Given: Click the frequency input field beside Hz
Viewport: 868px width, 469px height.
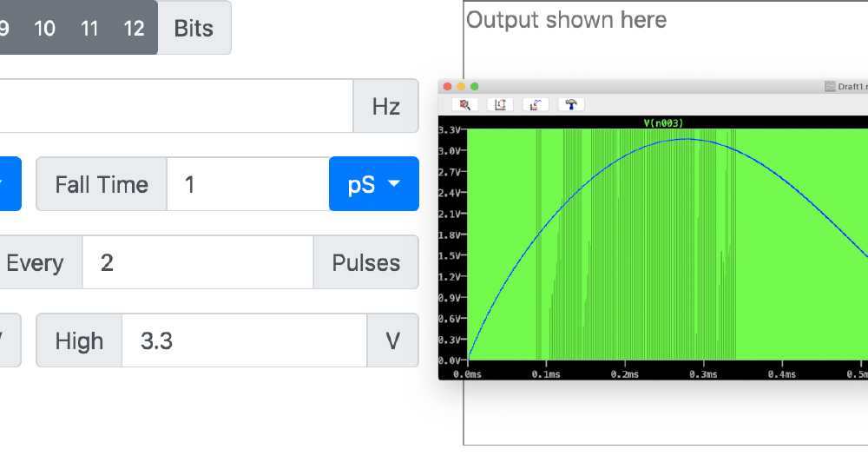Looking at the screenshot, I should tap(174, 106).
